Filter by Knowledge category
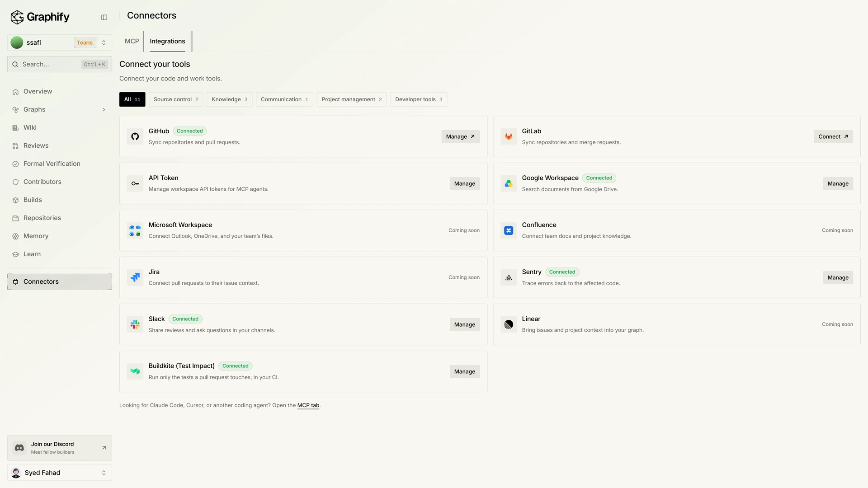Viewport: 868px width, 488px height. tap(230, 99)
